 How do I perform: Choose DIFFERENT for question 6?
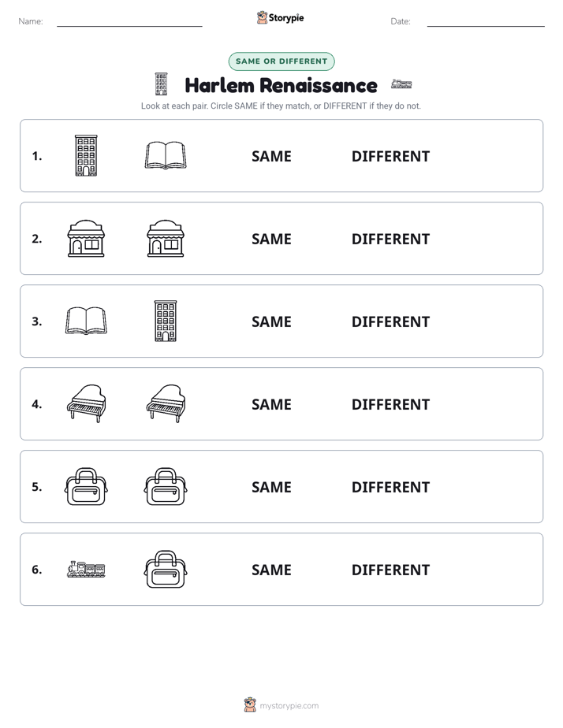[x=390, y=570]
